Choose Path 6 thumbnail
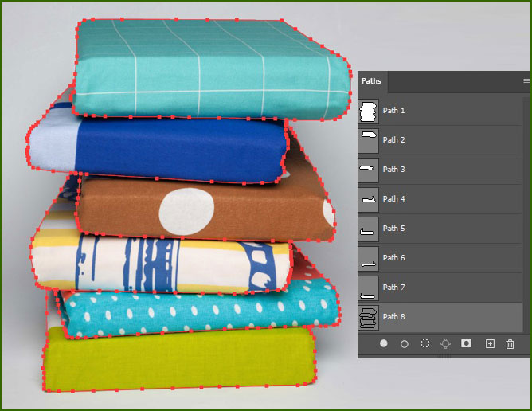The image size is (532, 411). (369, 258)
